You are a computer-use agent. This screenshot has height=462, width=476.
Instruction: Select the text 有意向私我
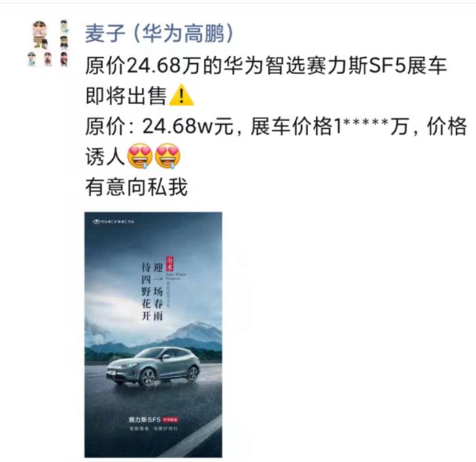tap(136, 187)
